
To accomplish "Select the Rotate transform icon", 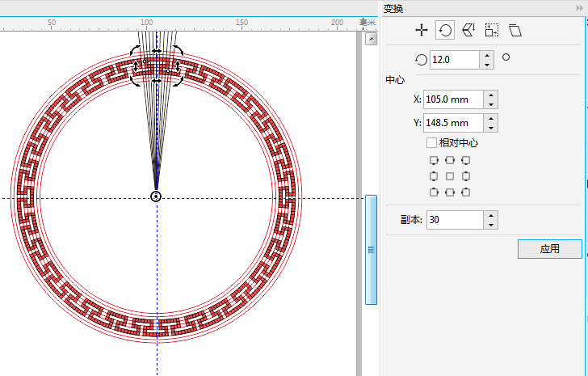I will (444, 31).
